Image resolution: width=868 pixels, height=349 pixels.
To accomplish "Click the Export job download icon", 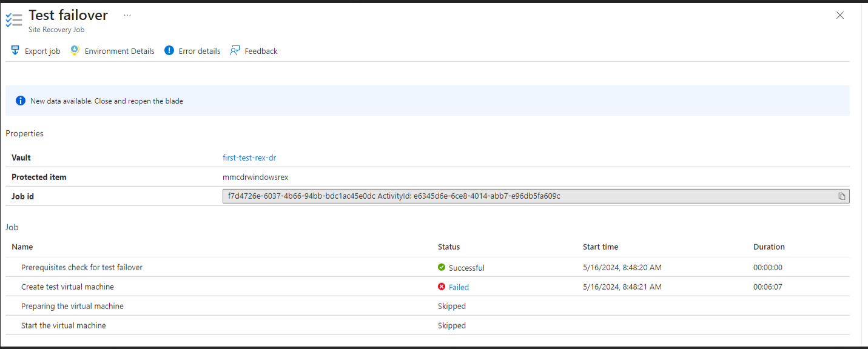I will [x=15, y=50].
